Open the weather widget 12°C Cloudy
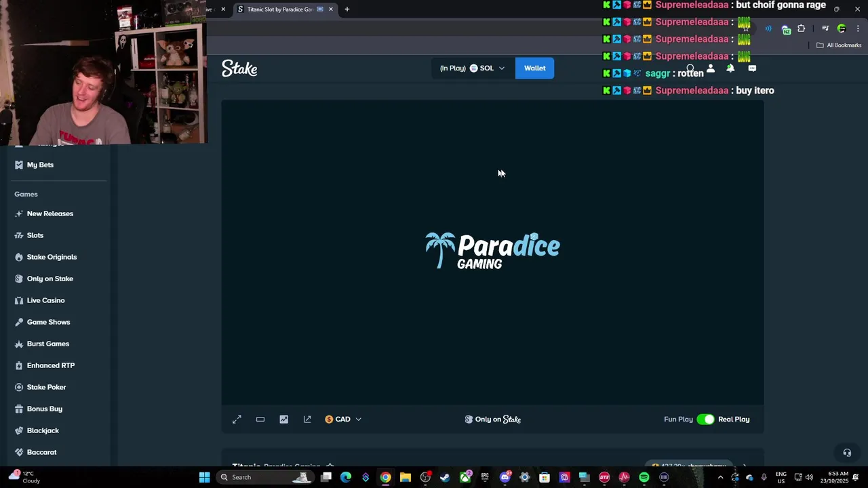This screenshot has height=488, width=868. point(24,477)
